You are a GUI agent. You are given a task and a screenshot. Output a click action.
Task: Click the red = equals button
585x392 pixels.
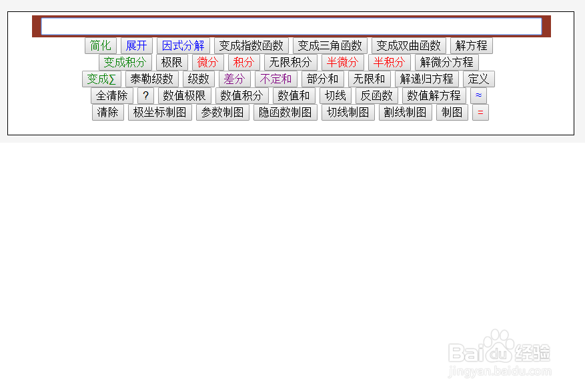coord(480,112)
